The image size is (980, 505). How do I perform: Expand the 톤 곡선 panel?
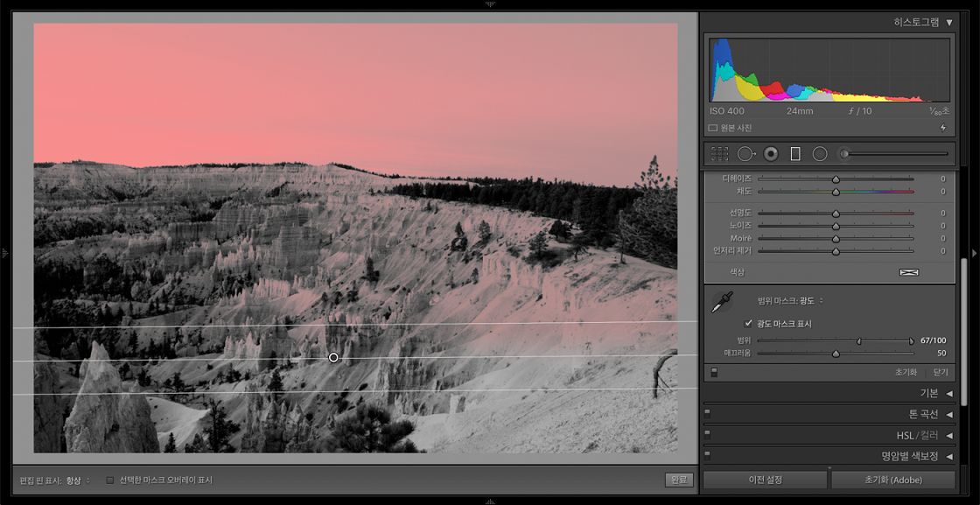coord(948,414)
